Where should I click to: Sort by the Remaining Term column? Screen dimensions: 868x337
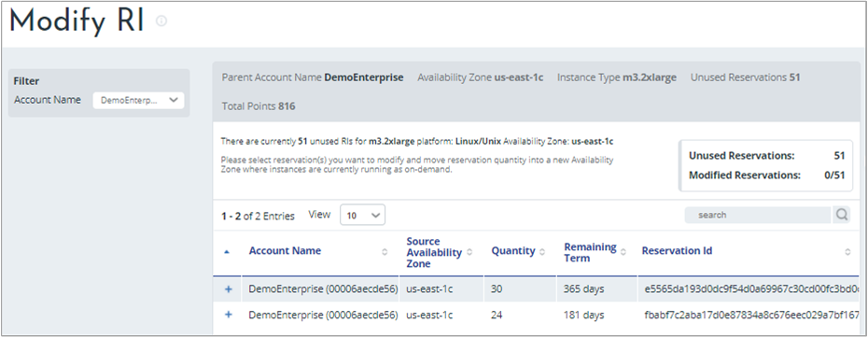tap(590, 252)
